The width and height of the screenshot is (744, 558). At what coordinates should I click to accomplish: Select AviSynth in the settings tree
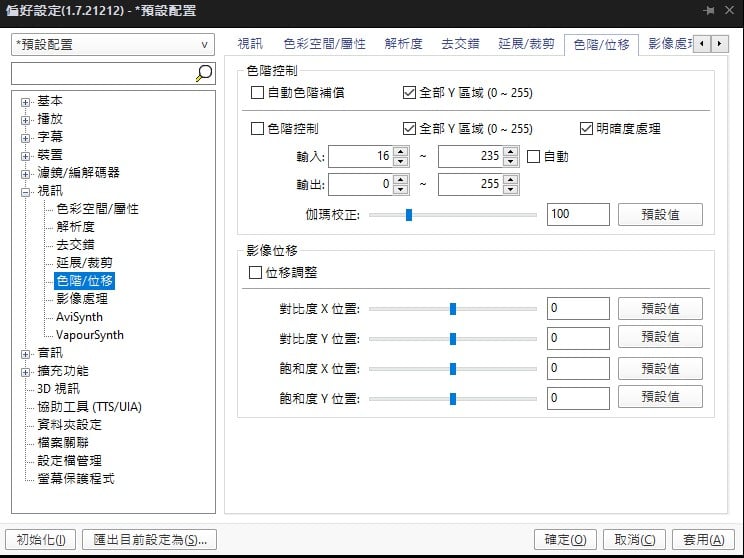[x=80, y=317]
